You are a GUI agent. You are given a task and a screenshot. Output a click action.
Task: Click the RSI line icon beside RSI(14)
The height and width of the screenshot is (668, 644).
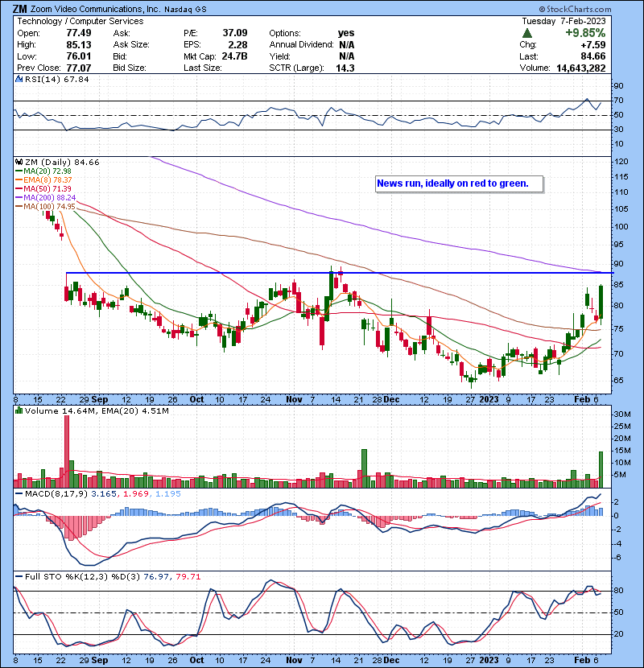pyautogui.click(x=19, y=79)
